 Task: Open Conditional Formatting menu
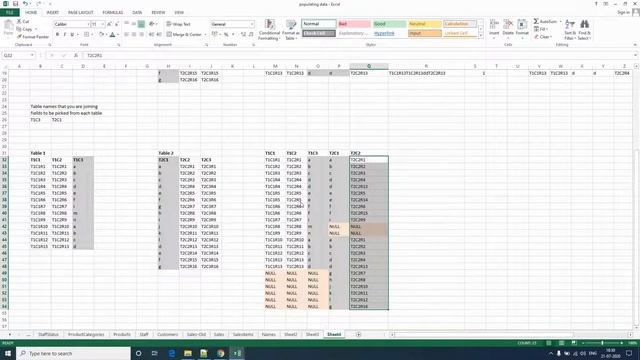[x=269, y=29]
